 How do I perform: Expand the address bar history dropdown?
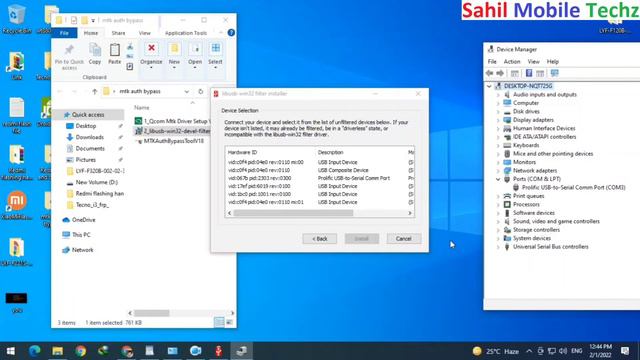coord(187,91)
